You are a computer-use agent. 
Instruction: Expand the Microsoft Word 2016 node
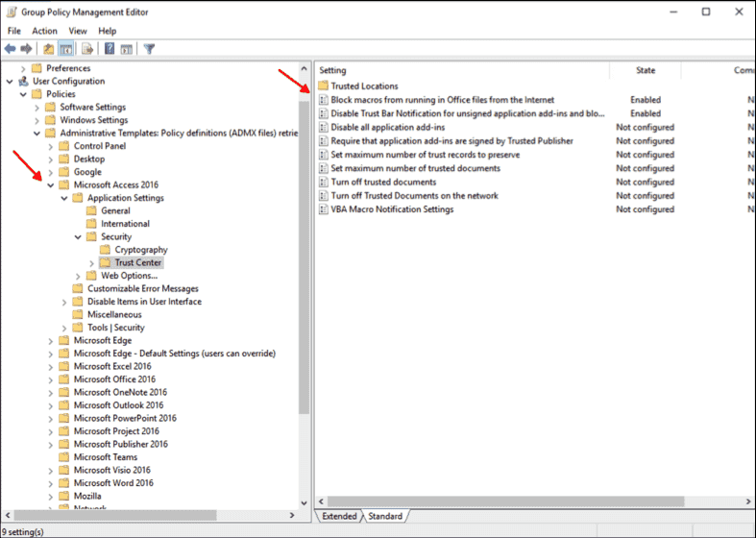click(x=51, y=483)
